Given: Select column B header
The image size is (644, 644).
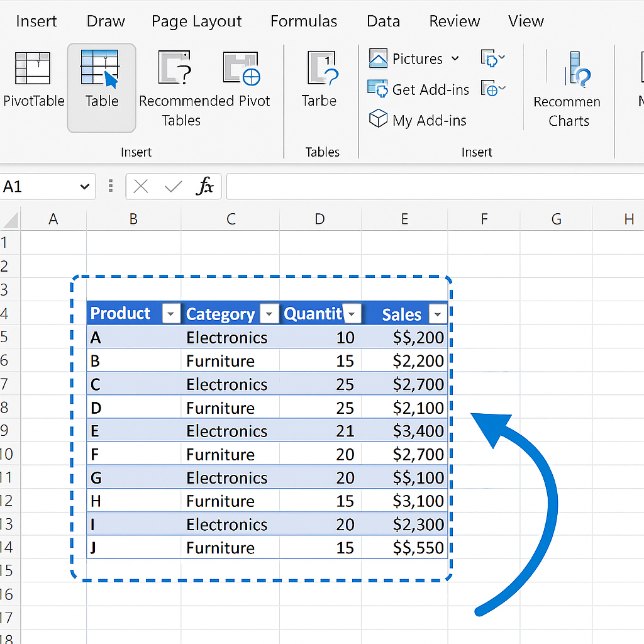Looking at the screenshot, I should coord(133,219).
